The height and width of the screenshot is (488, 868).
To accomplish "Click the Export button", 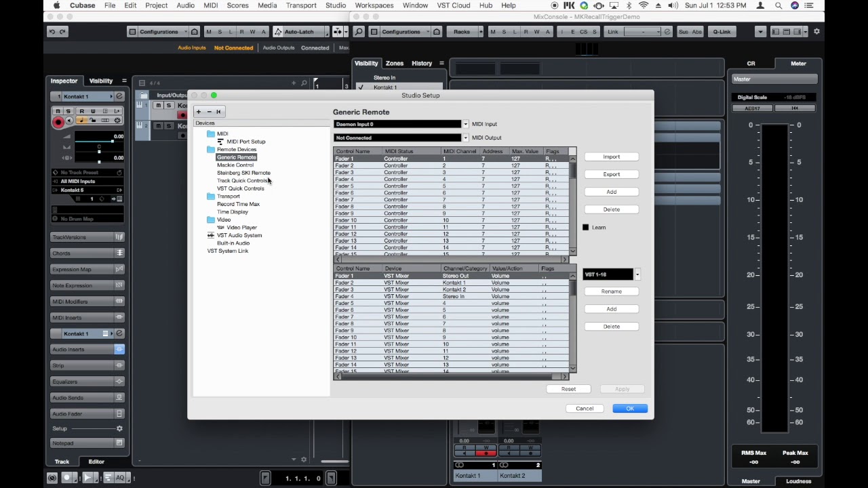I will (612, 174).
